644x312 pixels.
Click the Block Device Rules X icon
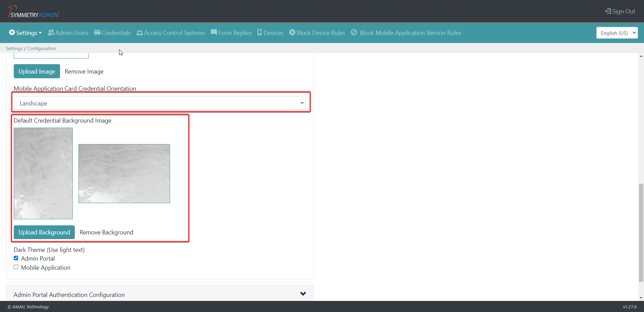[x=292, y=32]
